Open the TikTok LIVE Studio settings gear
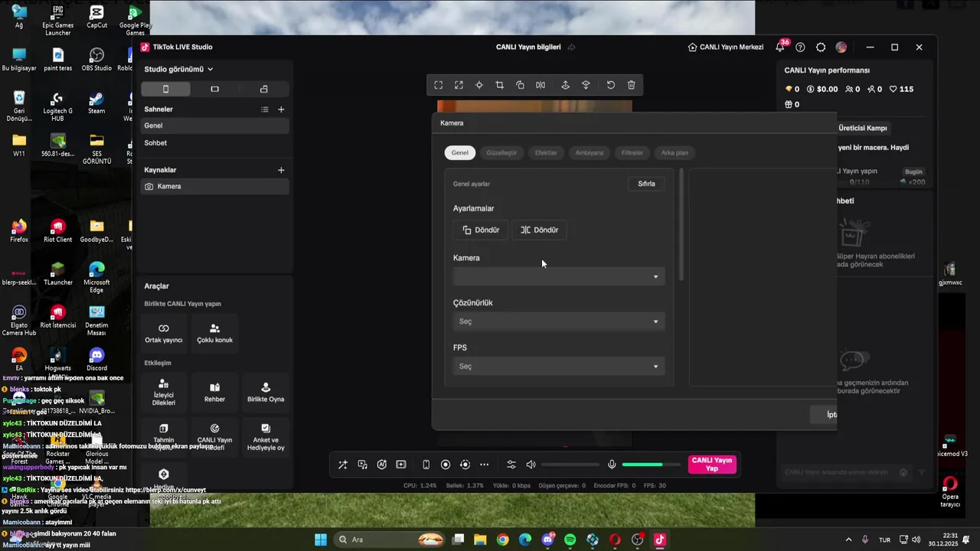 click(x=821, y=47)
